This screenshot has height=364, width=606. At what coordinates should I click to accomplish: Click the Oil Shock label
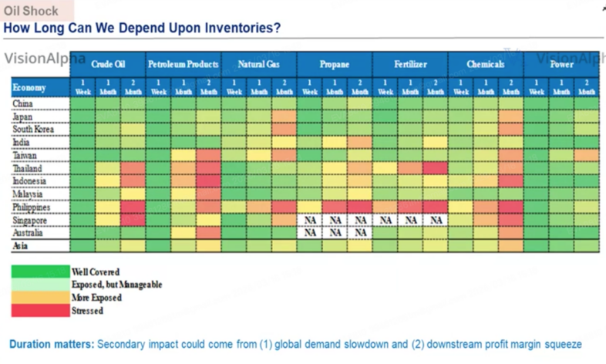point(31,11)
